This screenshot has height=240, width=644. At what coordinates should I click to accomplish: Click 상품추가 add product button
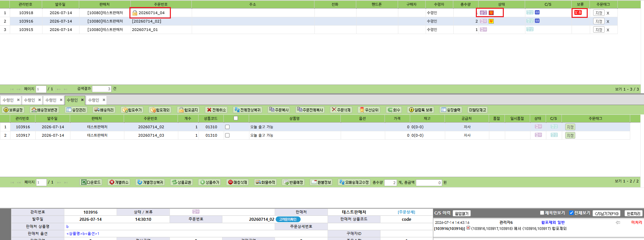[210, 182]
